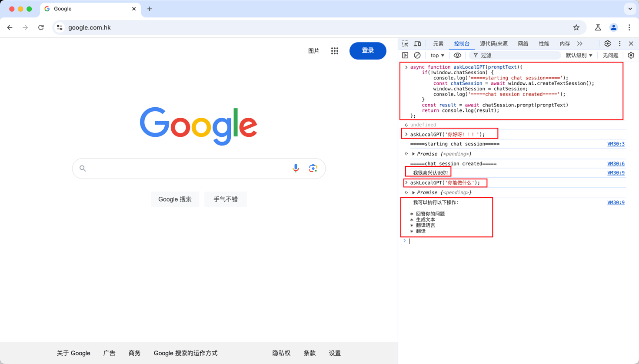Viewport: 639px width, 364px height.
Task: Open VM30:9 link beside 我很高兴认识你
Action: pos(616,173)
